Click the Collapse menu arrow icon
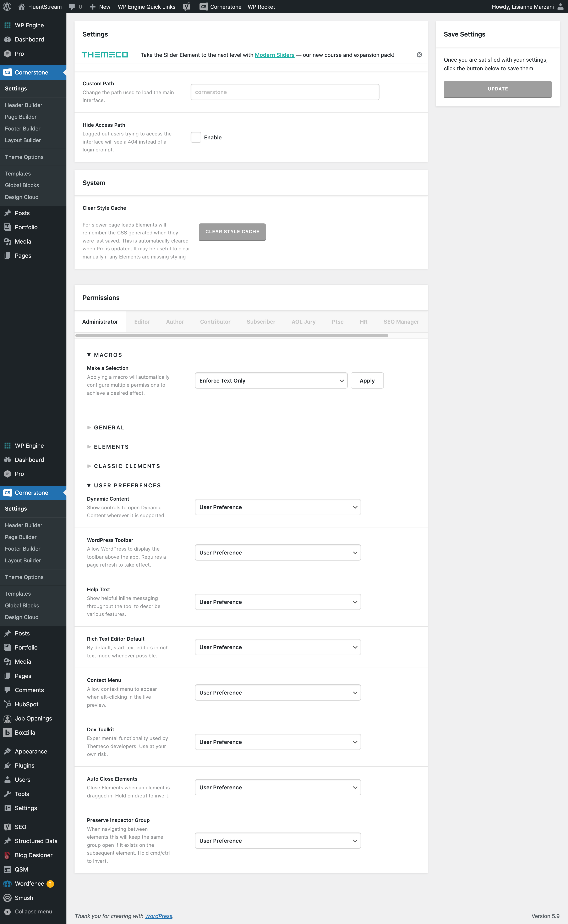Image resolution: width=568 pixels, height=924 pixels. (x=7, y=912)
